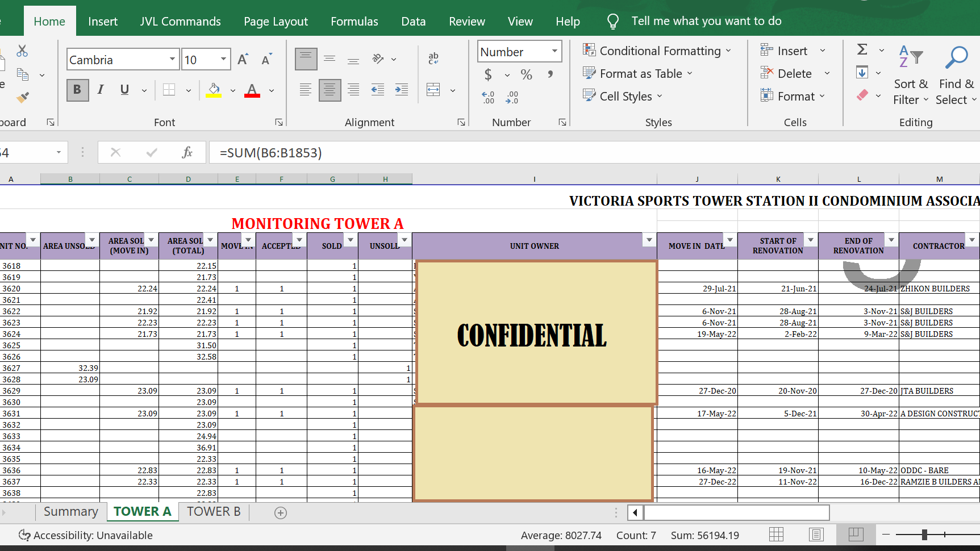Click Increase Indent icon
This screenshot has width=980, height=551.
tap(401, 90)
